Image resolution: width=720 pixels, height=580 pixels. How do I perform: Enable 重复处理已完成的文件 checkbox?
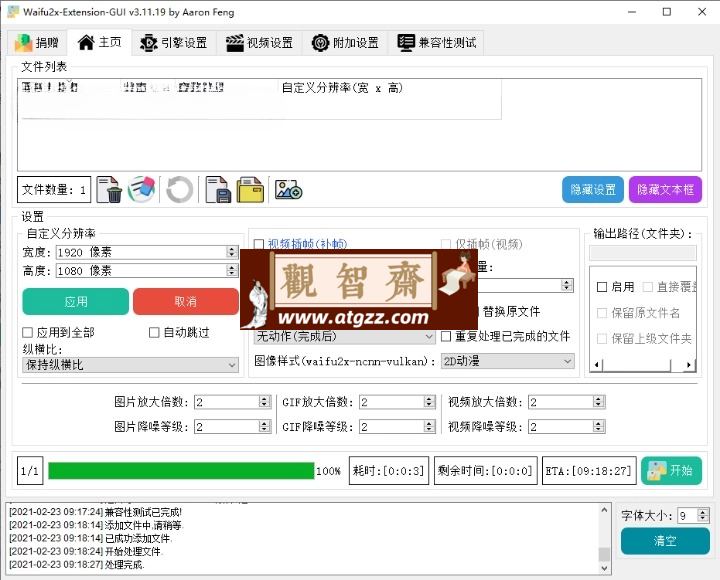(x=446, y=336)
